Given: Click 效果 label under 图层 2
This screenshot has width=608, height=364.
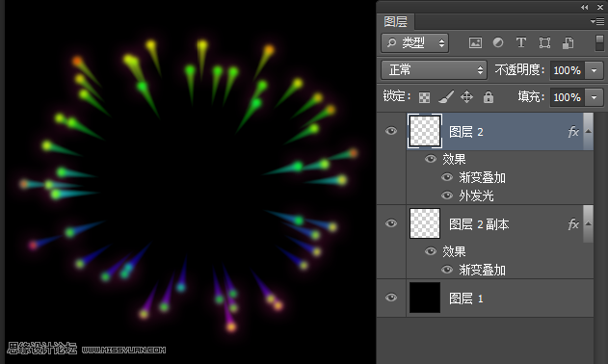Looking at the screenshot, I should [454, 159].
